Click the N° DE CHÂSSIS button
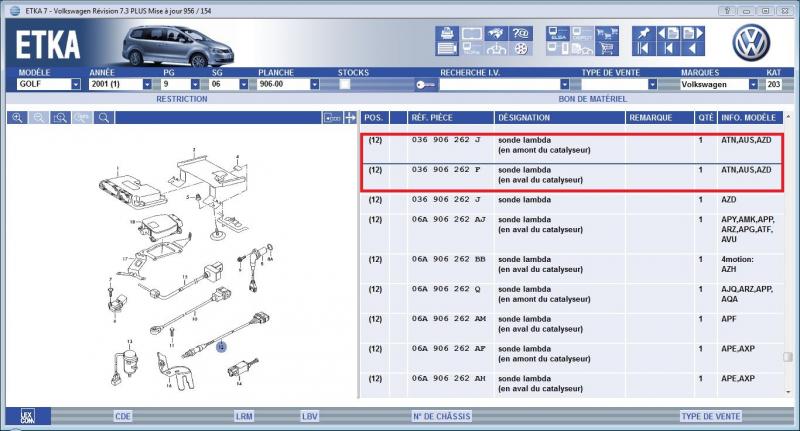This screenshot has height=431, width=800. [441, 416]
